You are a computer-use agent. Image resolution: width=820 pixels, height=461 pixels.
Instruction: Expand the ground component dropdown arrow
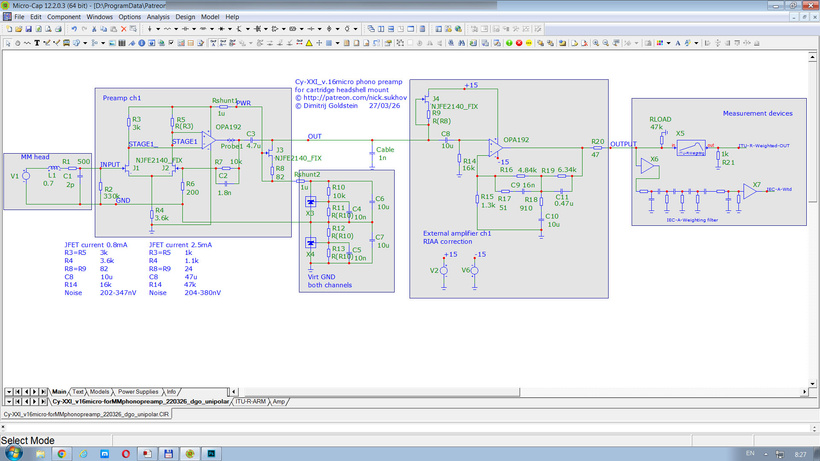coord(158,29)
